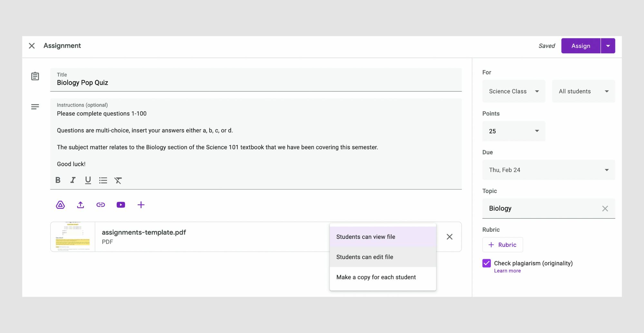Click the assignments-template.pdf thumbnail

[73, 237]
